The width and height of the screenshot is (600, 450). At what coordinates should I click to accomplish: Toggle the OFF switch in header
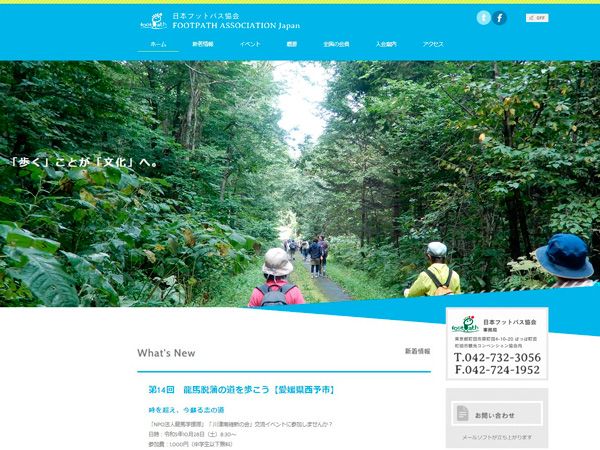pos(536,18)
